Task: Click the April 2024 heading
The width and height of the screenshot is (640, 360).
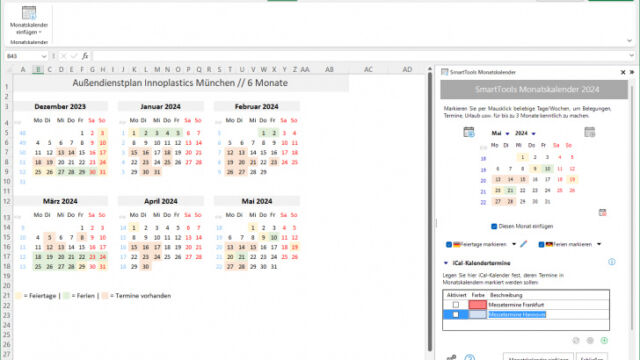Action: pos(160,201)
